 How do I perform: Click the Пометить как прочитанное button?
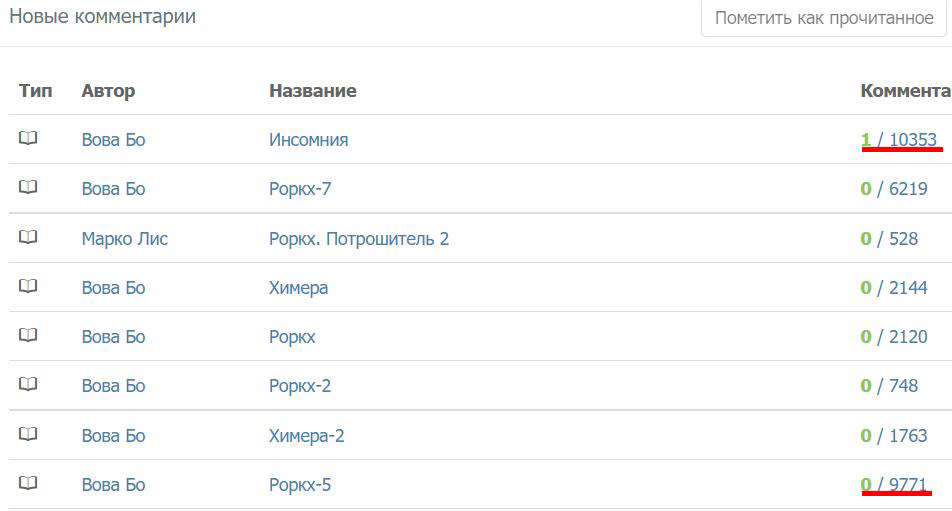pyautogui.click(x=824, y=18)
